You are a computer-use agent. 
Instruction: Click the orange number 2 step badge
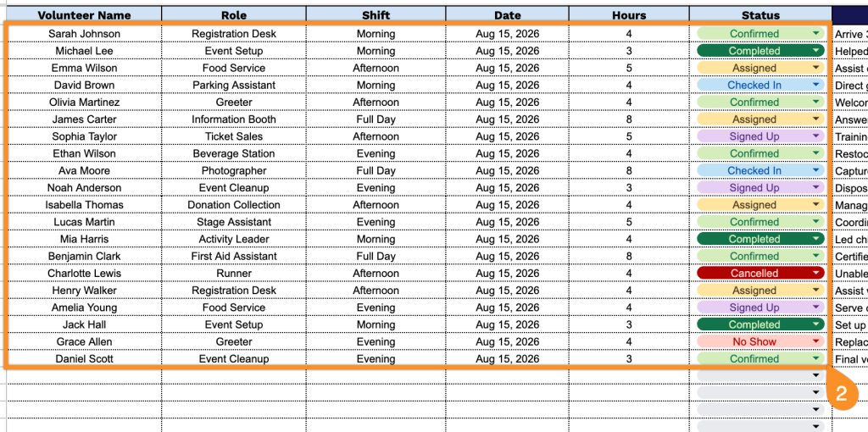point(841,394)
